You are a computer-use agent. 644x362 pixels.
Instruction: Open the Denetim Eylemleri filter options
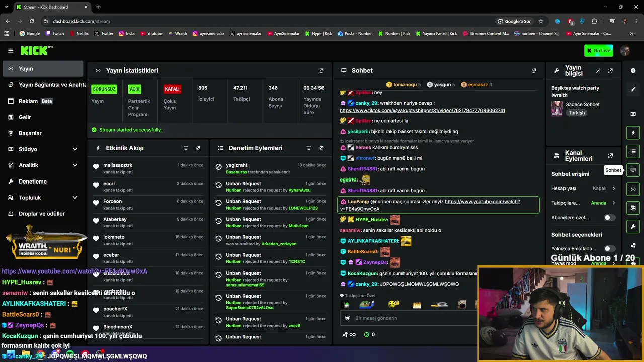click(309, 148)
